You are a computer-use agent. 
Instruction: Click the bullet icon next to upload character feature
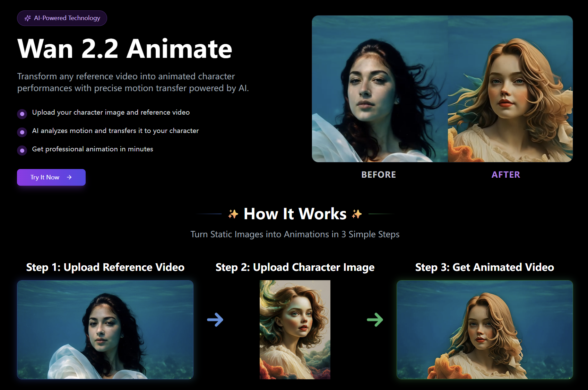point(22,114)
